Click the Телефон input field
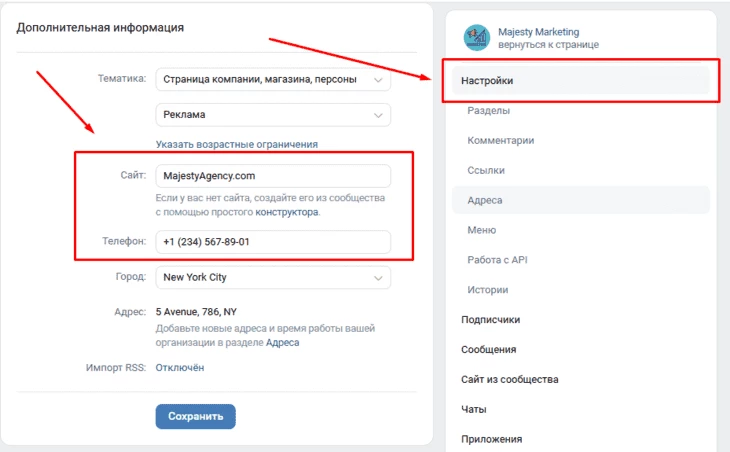Screen dimensions: 730x452 pyautogui.click(x=273, y=242)
